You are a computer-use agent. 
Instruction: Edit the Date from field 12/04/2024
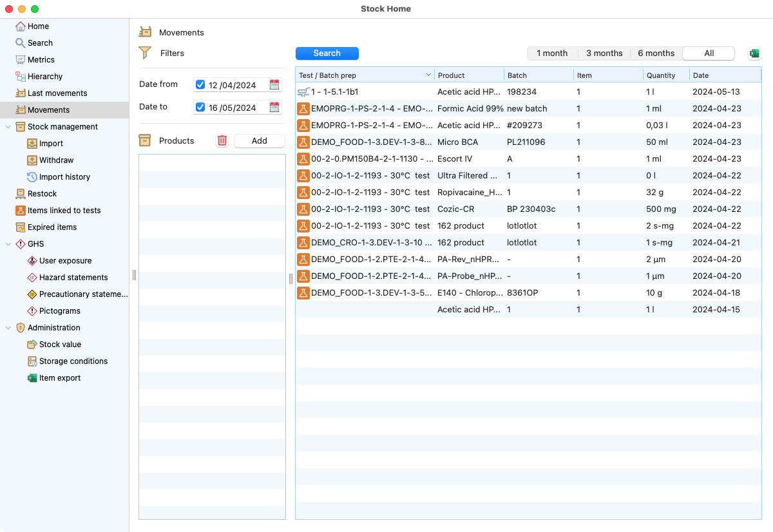point(237,85)
